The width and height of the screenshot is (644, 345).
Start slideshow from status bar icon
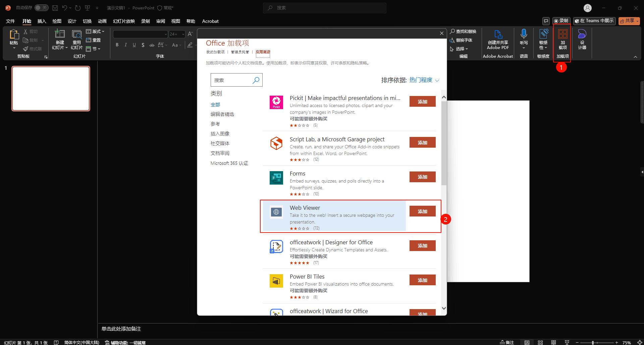(x=567, y=342)
